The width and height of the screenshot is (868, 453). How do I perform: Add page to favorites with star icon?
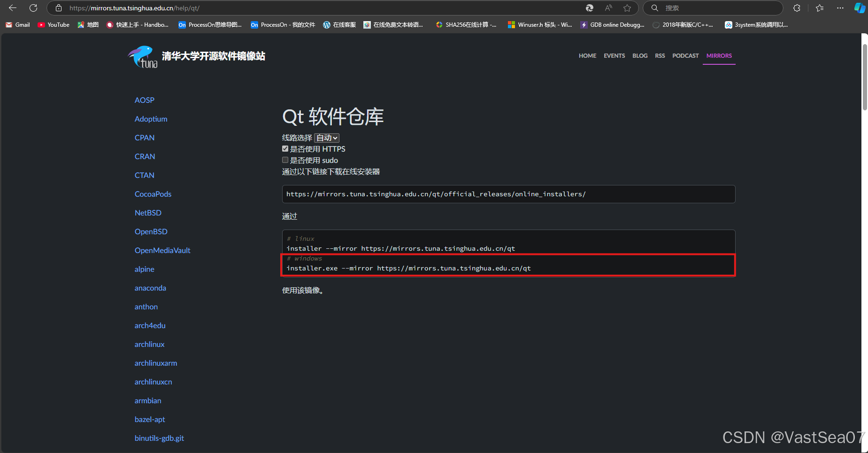point(627,8)
